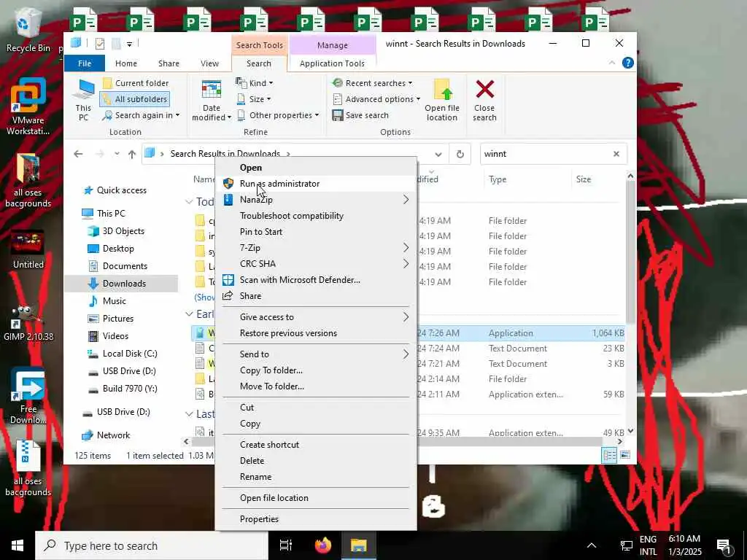Open Build 7970 (Y:) drive

coord(123,389)
